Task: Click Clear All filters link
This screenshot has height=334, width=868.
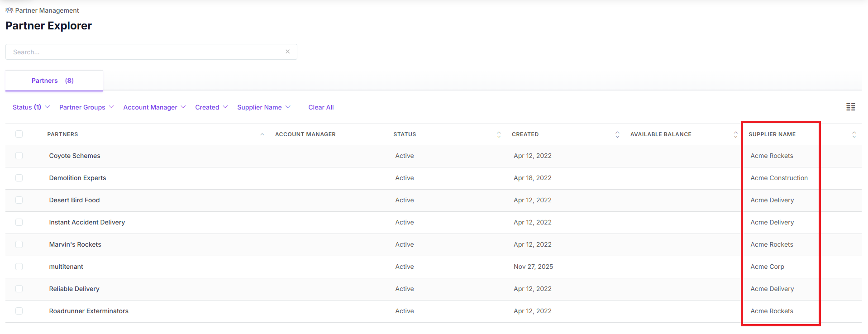Action: coord(321,107)
